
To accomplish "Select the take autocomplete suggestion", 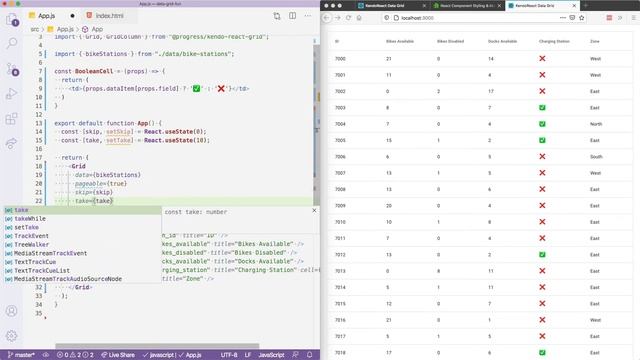I will pyautogui.click(x=83, y=210).
